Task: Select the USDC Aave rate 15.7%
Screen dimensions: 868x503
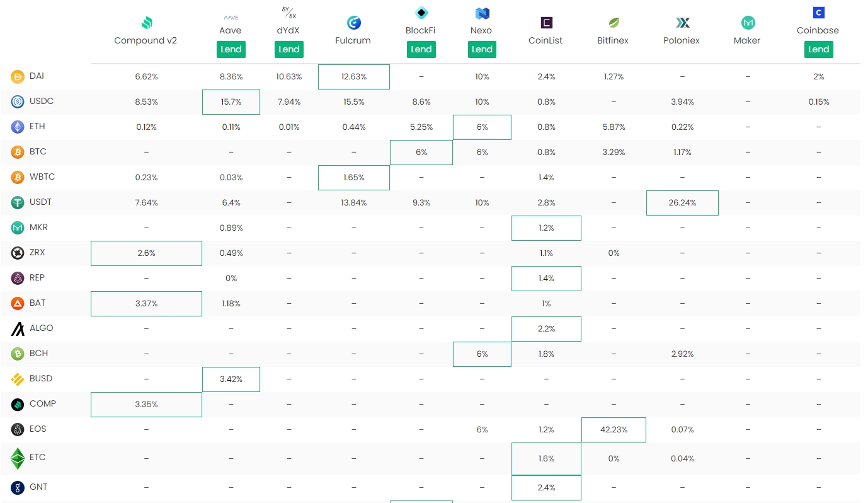Action: tap(231, 102)
